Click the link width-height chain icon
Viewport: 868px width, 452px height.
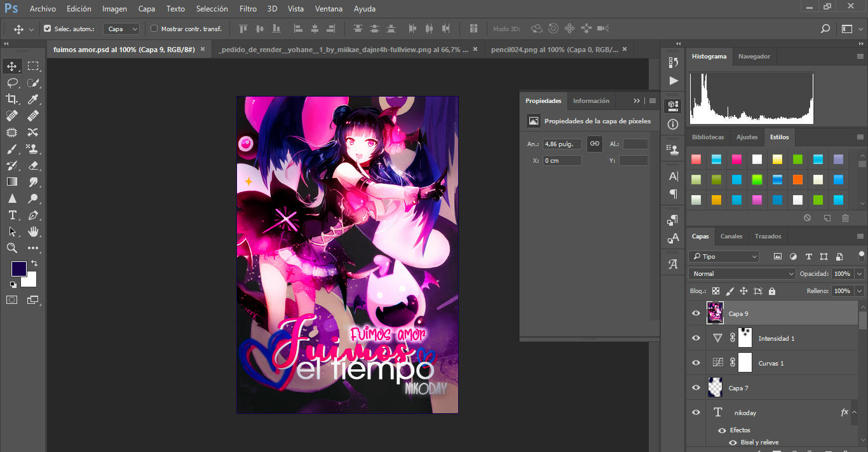click(594, 144)
